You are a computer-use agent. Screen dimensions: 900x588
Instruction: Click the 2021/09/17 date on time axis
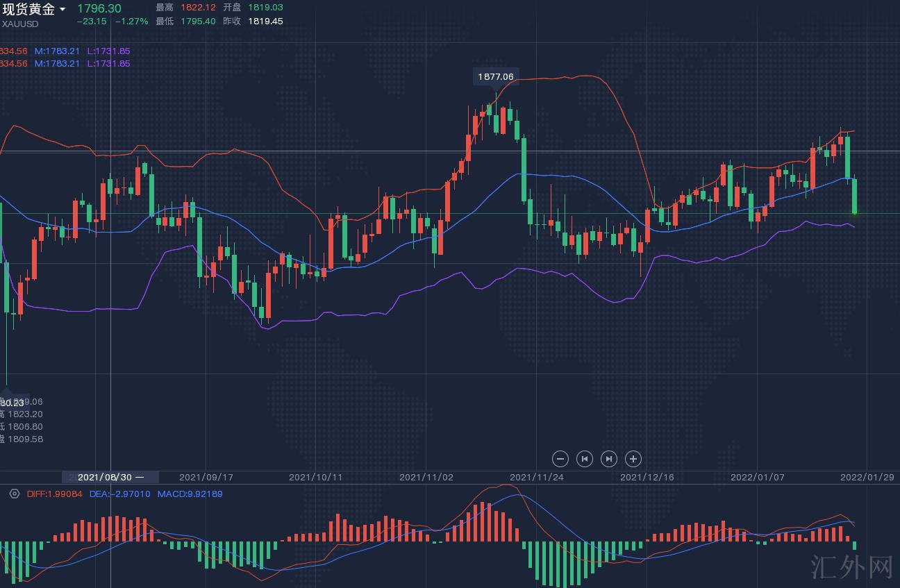pos(206,477)
